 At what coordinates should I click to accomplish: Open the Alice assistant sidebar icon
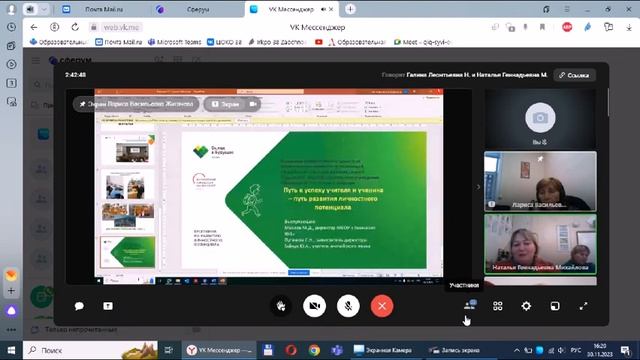coord(11,311)
